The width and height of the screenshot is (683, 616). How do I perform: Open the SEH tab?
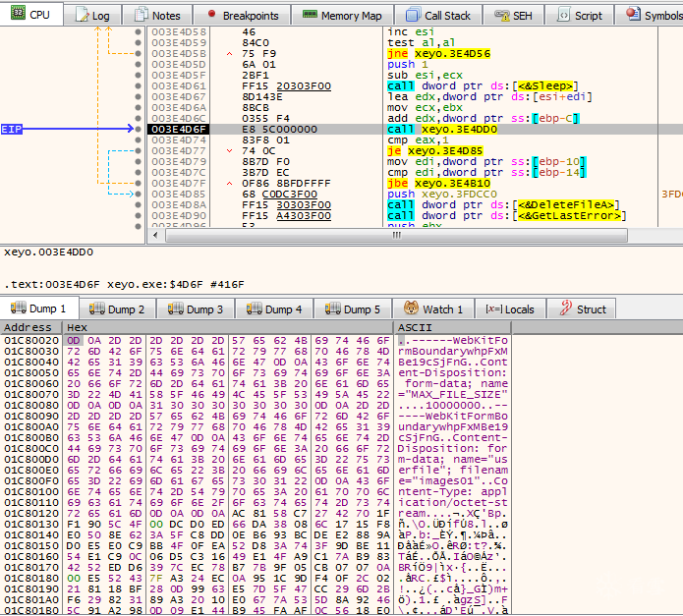(514, 16)
